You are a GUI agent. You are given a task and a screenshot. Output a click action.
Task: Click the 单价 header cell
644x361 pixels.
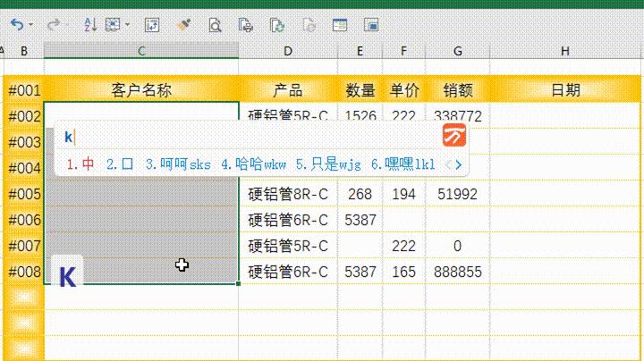[403, 90]
